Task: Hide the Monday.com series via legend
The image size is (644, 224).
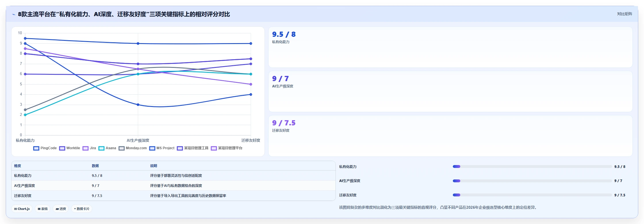Action: click(133, 148)
